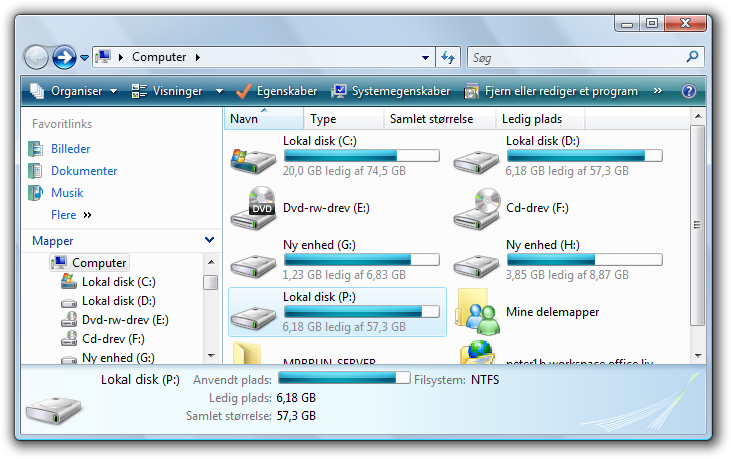Click the Refresh arrows icon beside address bar

[x=448, y=57]
